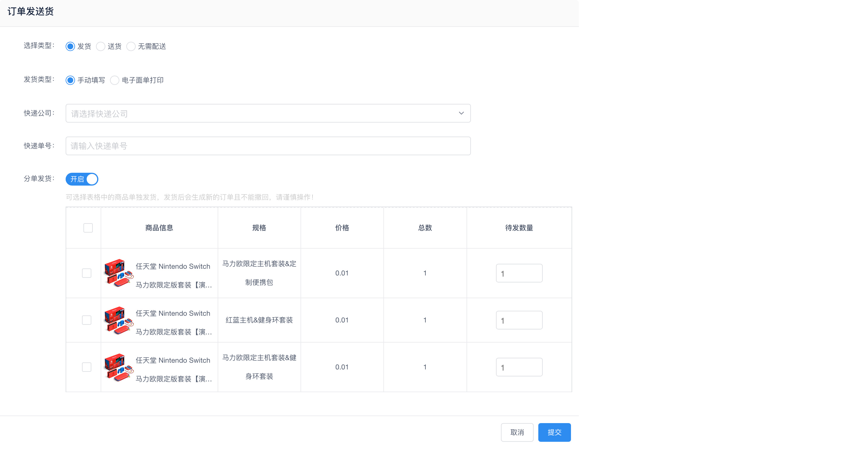Select the 发货 radio option
This screenshot has width=868, height=473.
(70, 46)
